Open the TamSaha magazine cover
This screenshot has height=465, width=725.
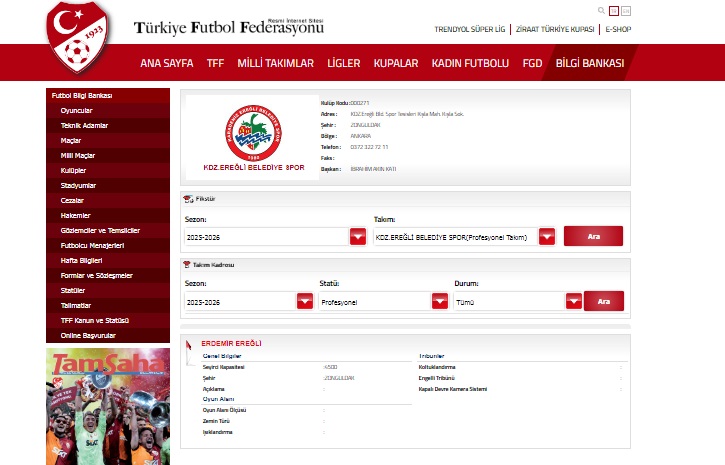coord(108,407)
